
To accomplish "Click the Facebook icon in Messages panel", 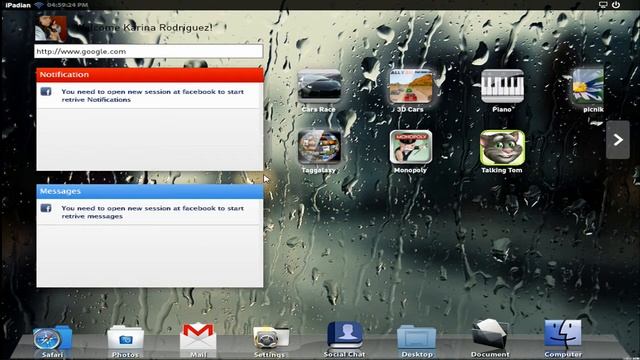I will pos(46,208).
